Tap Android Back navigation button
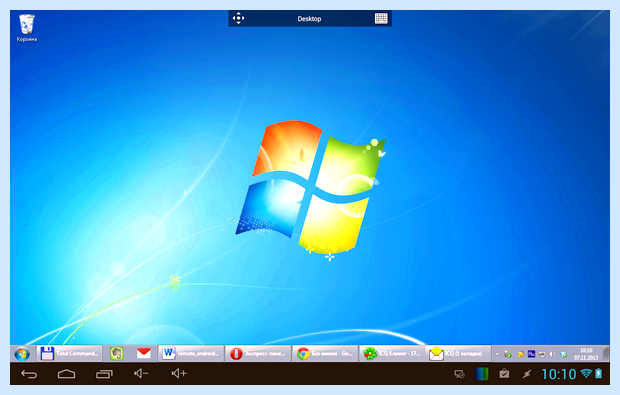Screen dimensions: 620x395 click(29, 374)
